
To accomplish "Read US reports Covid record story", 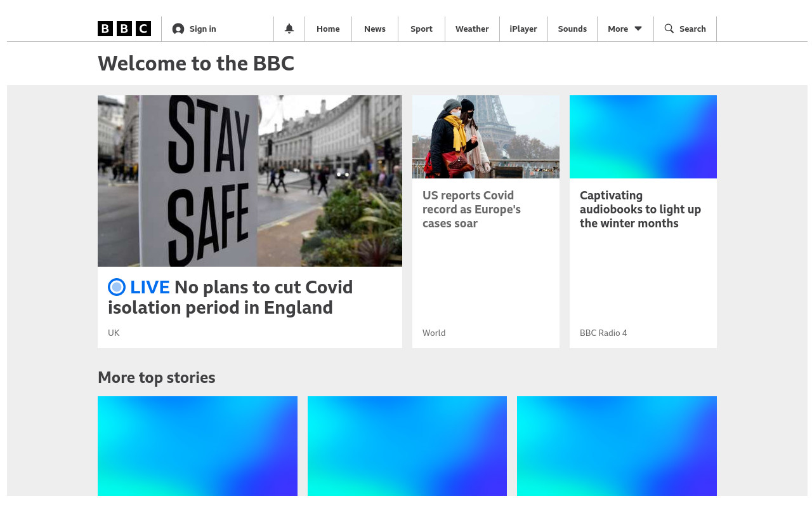I will tap(471, 210).
